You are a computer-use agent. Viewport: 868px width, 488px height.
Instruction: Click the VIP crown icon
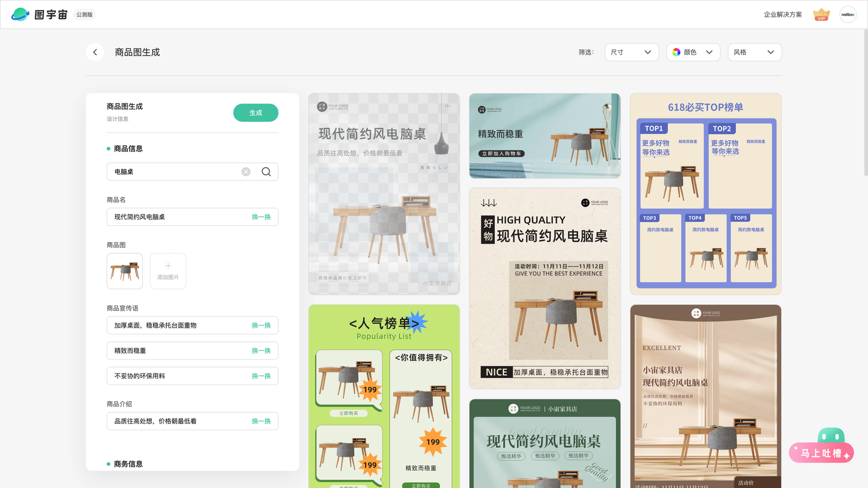pyautogui.click(x=821, y=14)
